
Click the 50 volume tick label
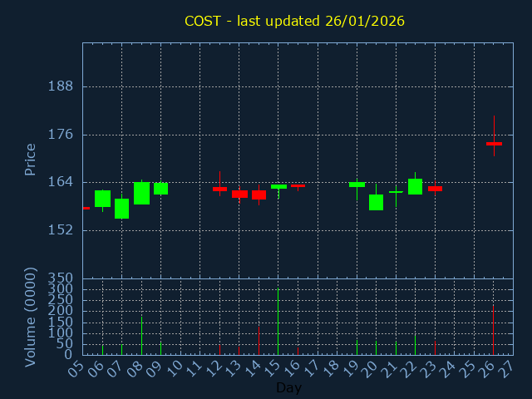pos(65,343)
